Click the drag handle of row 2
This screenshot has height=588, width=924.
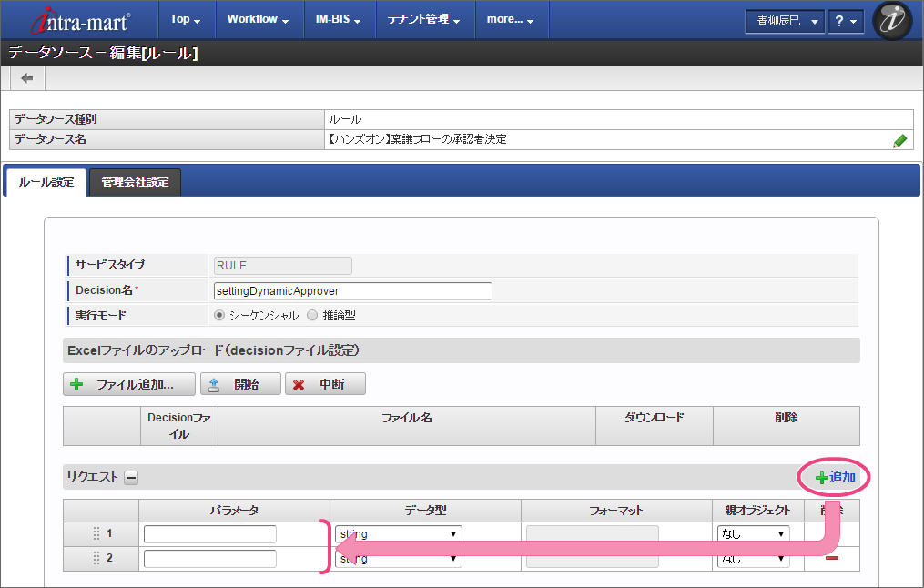coord(96,558)
